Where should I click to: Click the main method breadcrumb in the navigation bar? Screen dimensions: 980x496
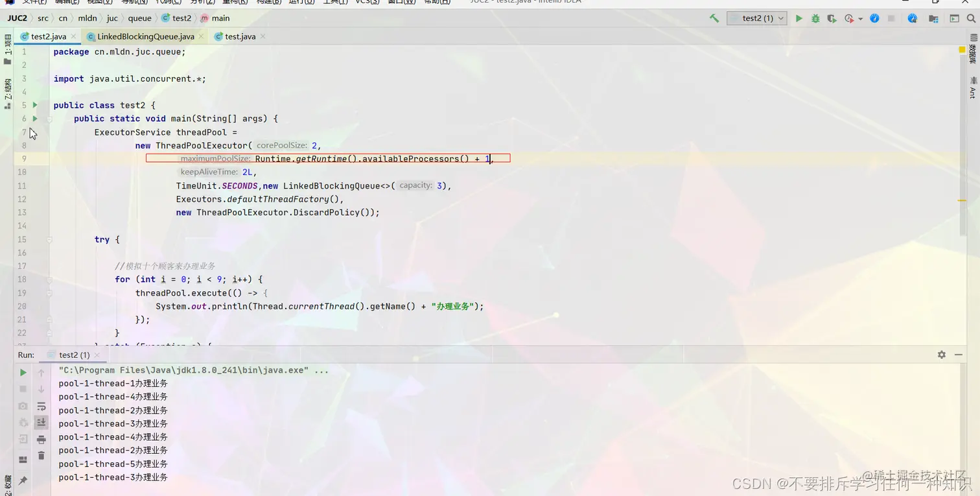tap(215, 18)
